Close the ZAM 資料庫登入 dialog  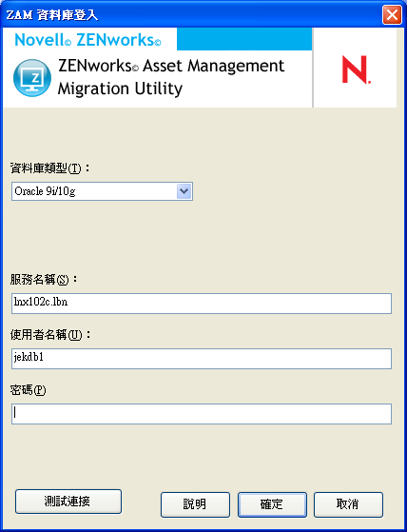392,15
